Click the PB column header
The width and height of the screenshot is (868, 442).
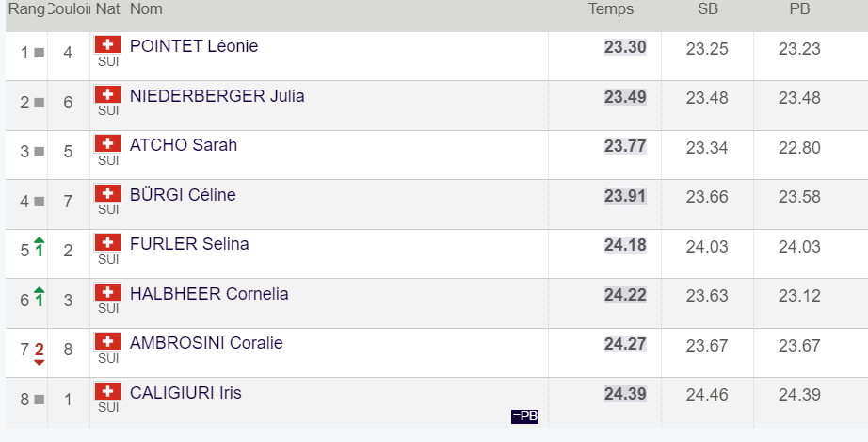799,9
